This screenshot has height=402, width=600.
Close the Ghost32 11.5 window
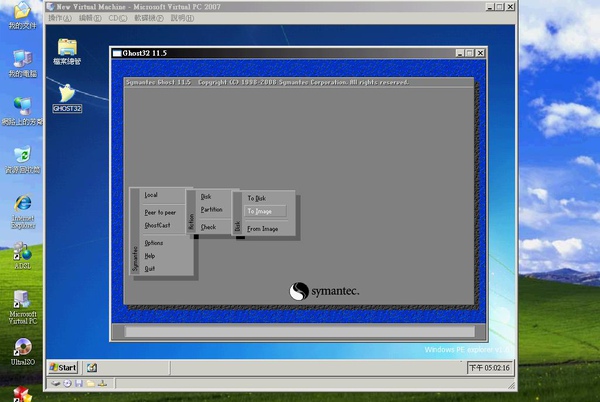point(480,53)
